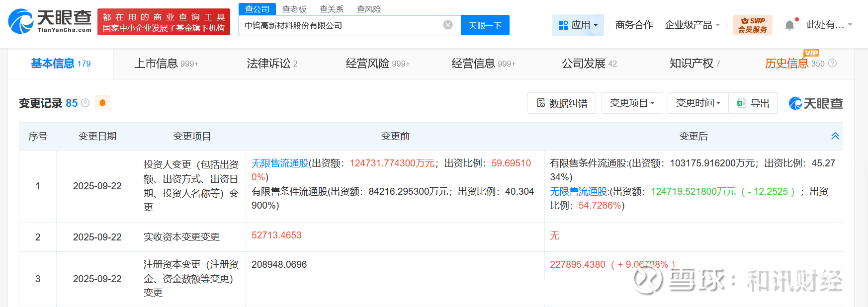Click date 2025-09-22 in row 3
The image size is (868, 307).
[x=97, y=279]
